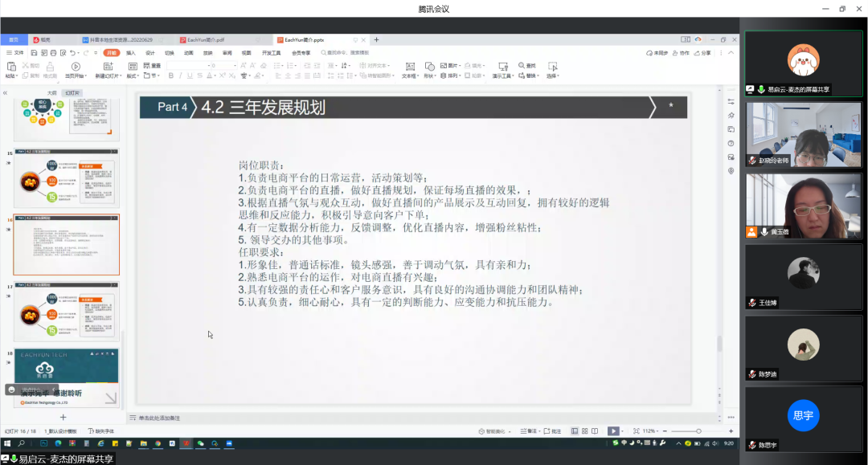This screenshot has width=868, height=465.
Task: Add a new slide with plus button
Action: pos(63,418)
